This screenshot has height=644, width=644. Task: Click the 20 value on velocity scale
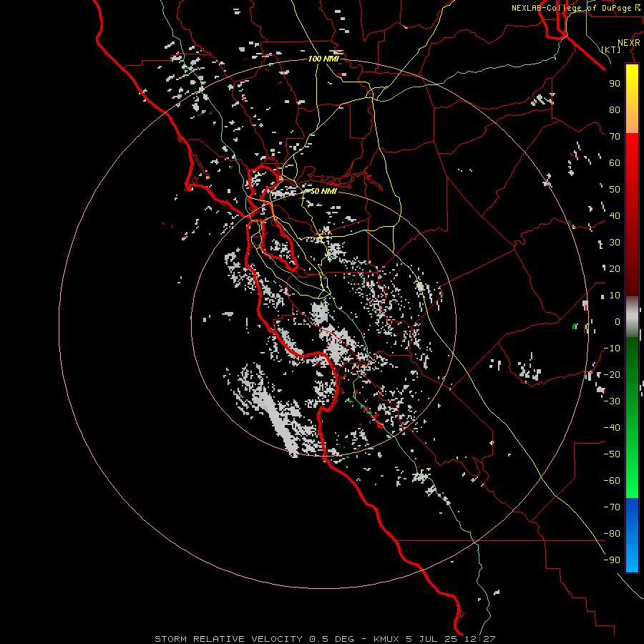click(x=615, y=268)
